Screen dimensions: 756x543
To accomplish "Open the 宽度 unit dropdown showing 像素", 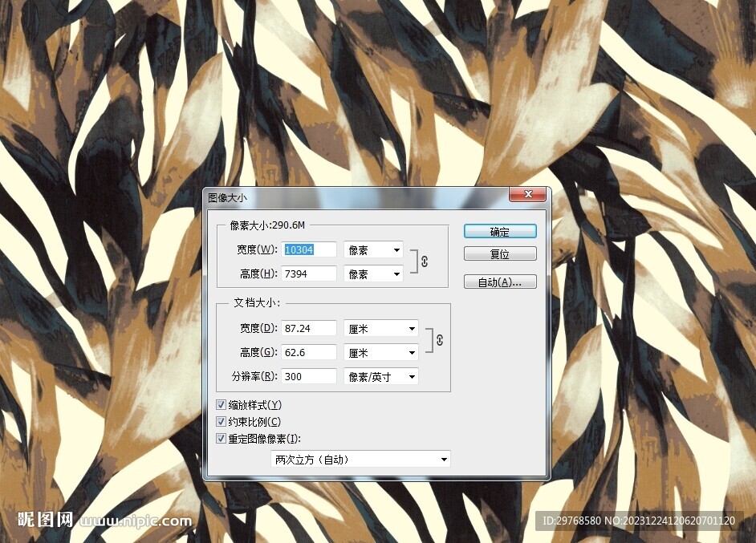I will [x=372, y=249].
